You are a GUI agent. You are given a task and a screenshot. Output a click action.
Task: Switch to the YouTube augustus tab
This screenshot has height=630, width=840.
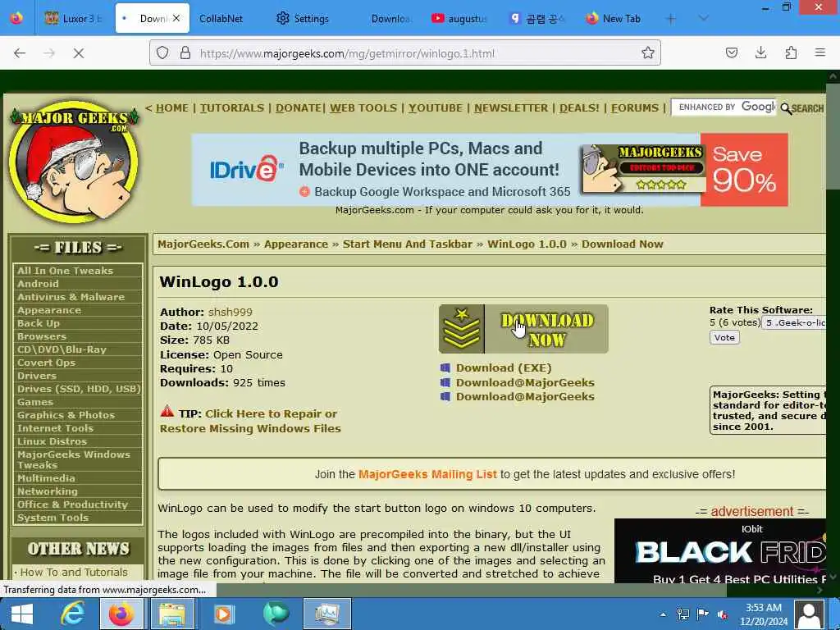pyautogui.click(x=459, y=18)
